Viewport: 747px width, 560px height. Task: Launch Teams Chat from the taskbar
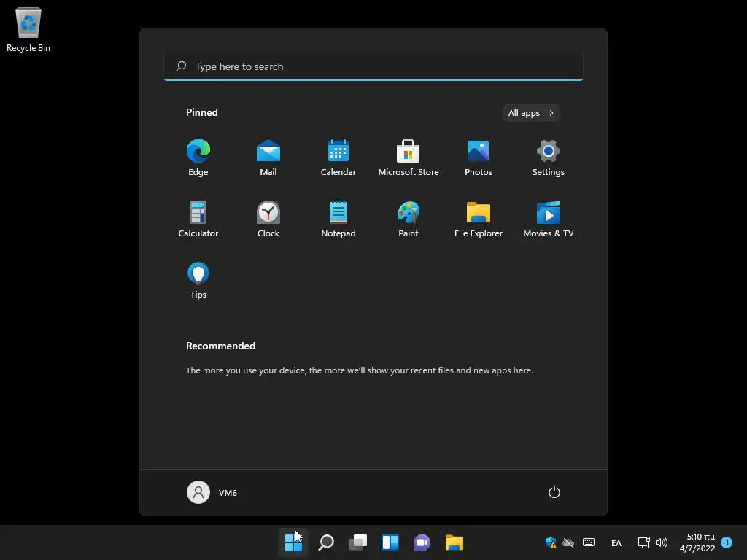[422, 542]
